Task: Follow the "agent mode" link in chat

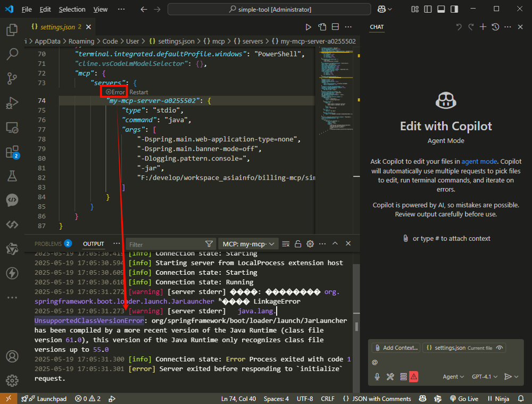Action: point(479,161)
